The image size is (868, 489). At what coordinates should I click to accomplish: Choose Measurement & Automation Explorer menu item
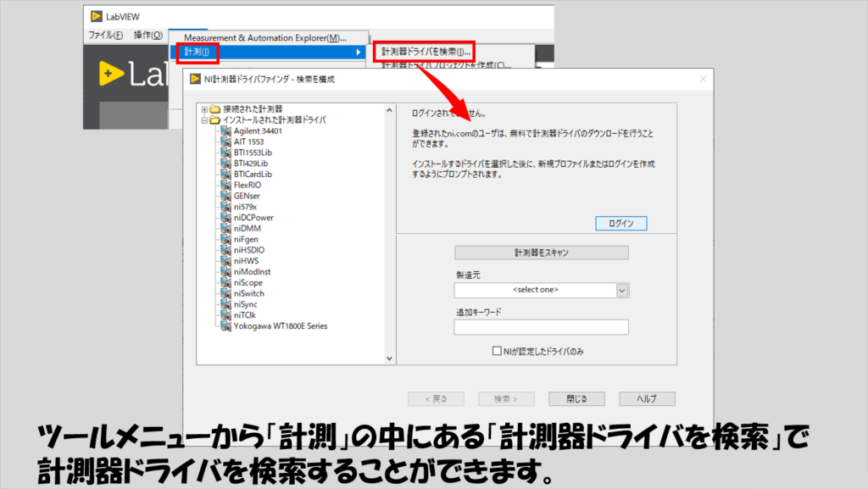pyautogui.click(x=265, y=38)
